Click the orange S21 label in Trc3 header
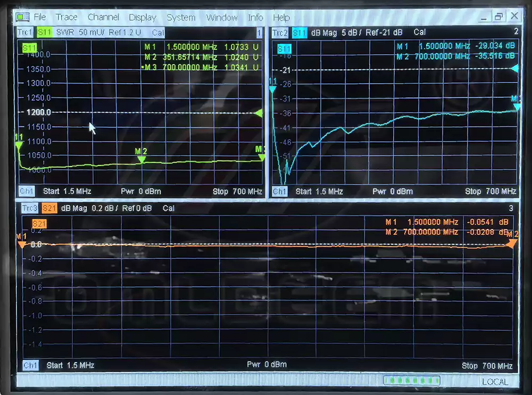 (49, 208)
